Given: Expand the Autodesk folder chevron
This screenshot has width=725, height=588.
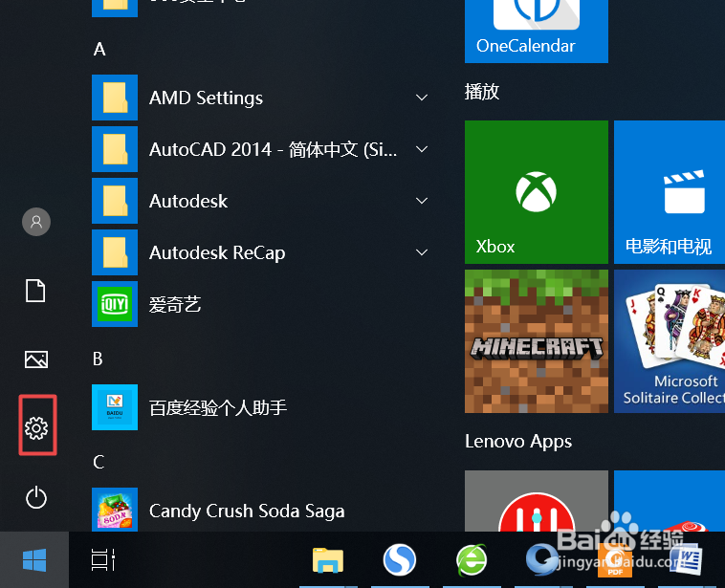Looking at the screenshot, I should [x=422, y=201].
